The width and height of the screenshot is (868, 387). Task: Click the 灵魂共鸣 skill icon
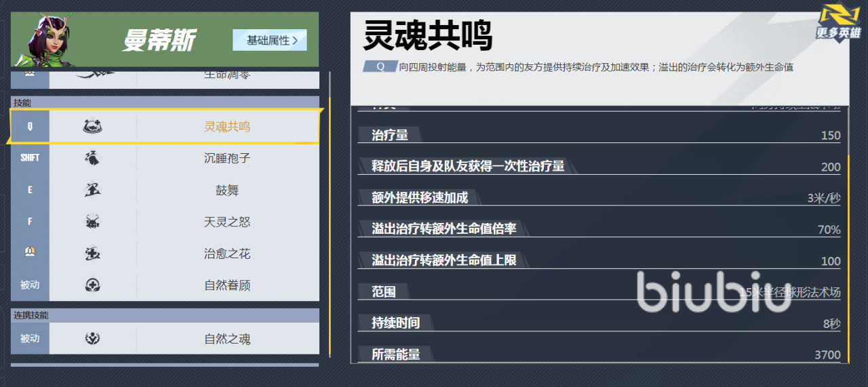tap(93, 126)
